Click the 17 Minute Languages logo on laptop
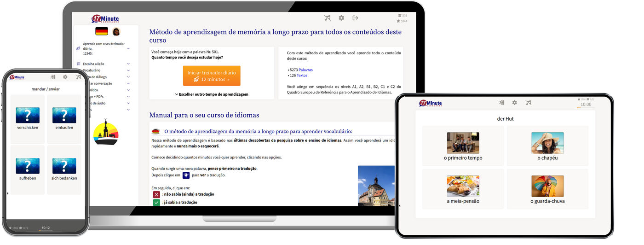 (105, 19)
